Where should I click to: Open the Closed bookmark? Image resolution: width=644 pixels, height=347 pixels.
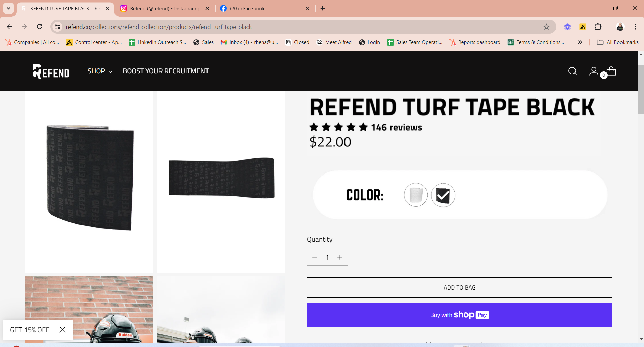click(297, 42)
